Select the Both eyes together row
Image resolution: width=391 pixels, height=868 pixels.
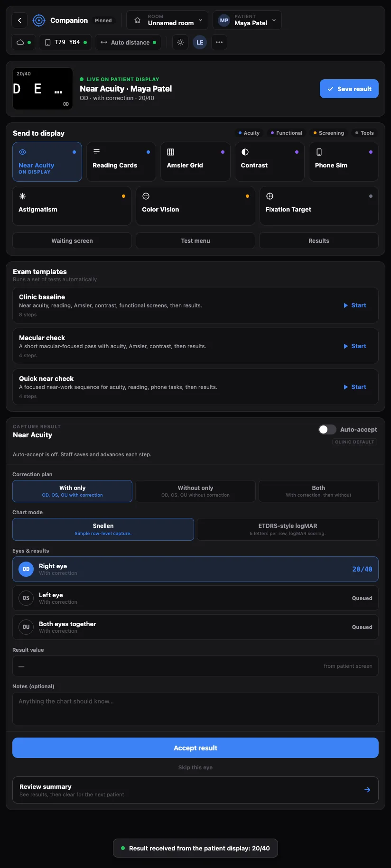pyautogui.click(x=195, y=627)
